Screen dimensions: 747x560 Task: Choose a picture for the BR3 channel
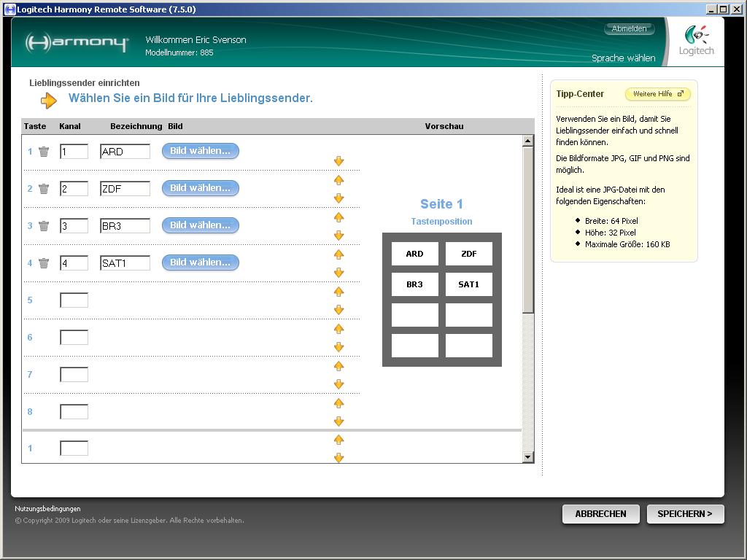(200, 225)
